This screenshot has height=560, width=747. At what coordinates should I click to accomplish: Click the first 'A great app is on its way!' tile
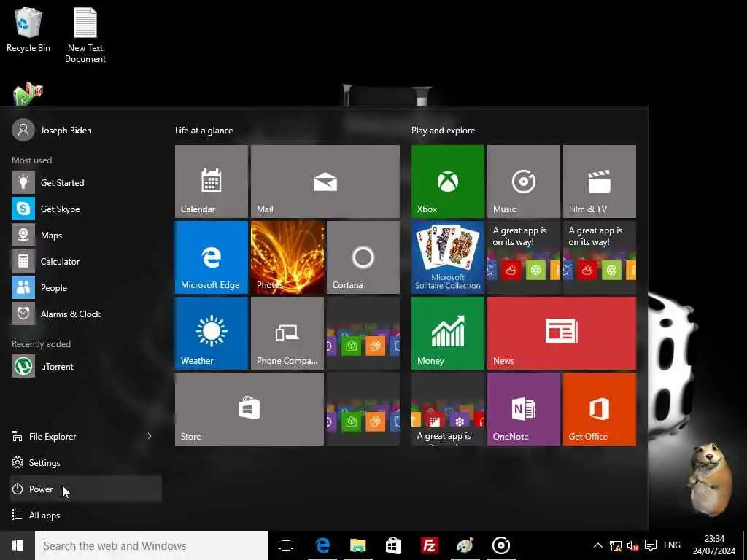tap(523, 257)
